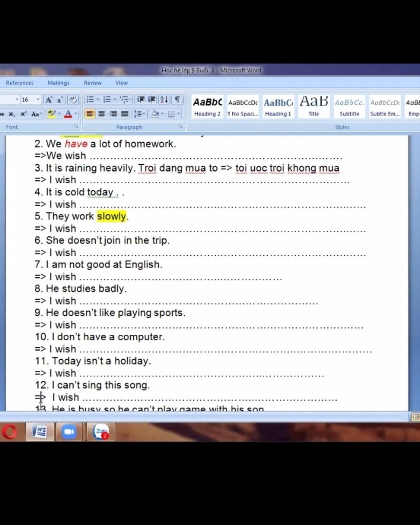This screenshot has width=420, height=525.
Task: Click the Grow Font button
Action: click(x=49, y=100)
